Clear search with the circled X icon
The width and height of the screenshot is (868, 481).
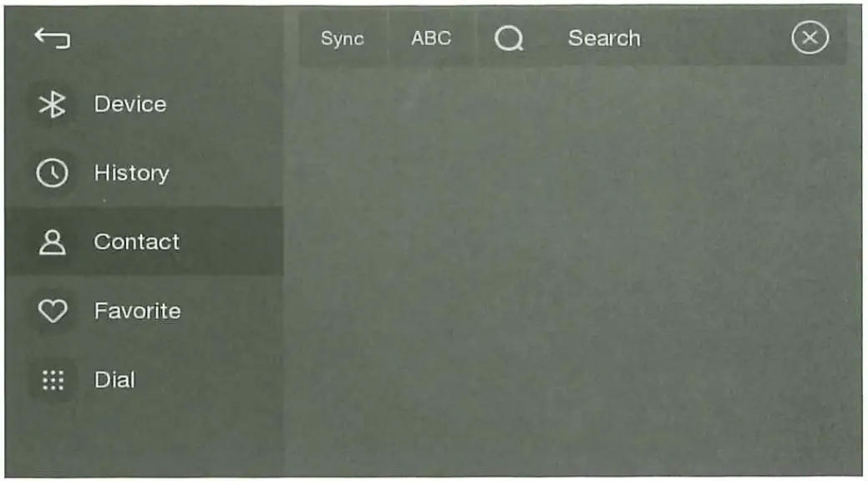(x=810, y=38)
